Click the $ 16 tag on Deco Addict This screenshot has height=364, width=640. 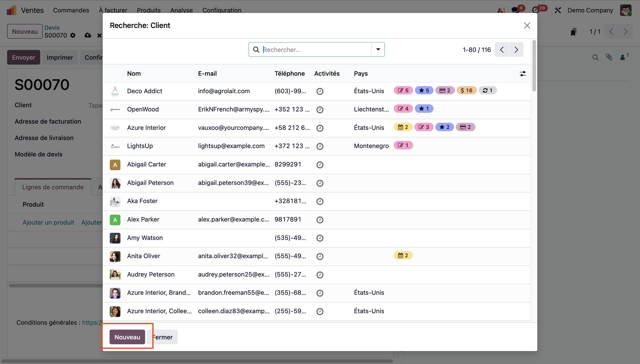coord(466,91)
